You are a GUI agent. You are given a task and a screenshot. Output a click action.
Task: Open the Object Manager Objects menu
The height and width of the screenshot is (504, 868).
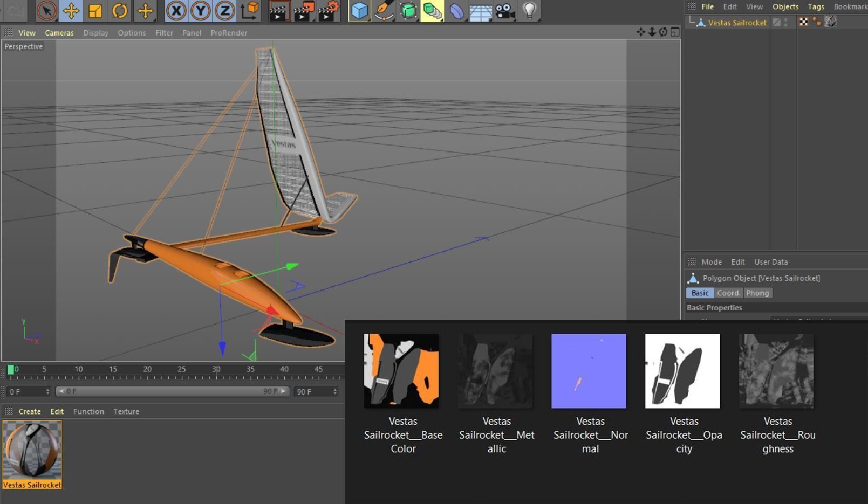point(785,6)
